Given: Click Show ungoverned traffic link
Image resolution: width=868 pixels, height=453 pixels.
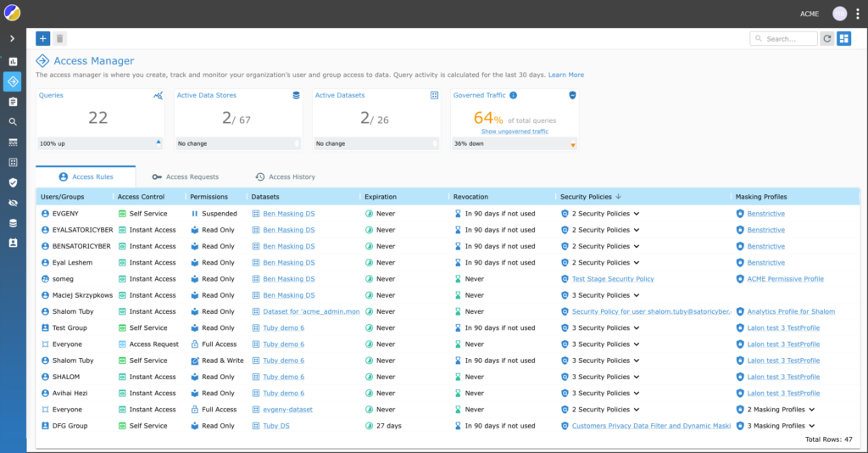Looking at the screenshot, I should coord(515,131).
